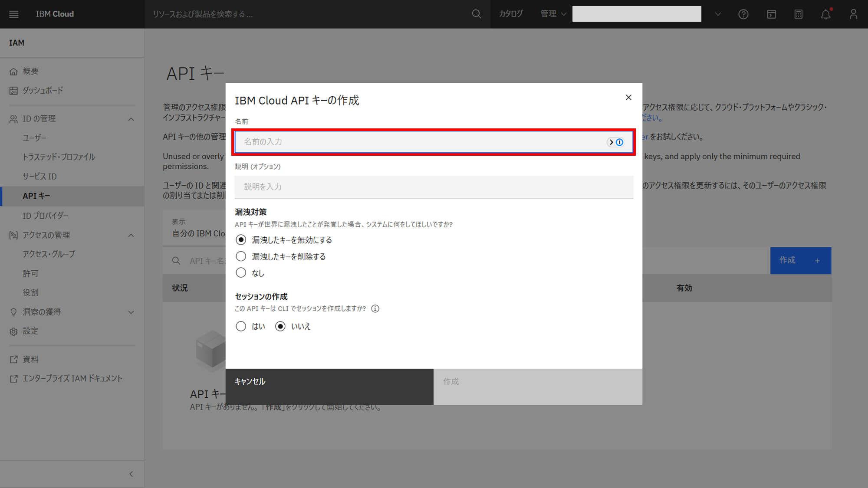
Task: Open the cost estimator calculator icon
Action: [799, 14]
